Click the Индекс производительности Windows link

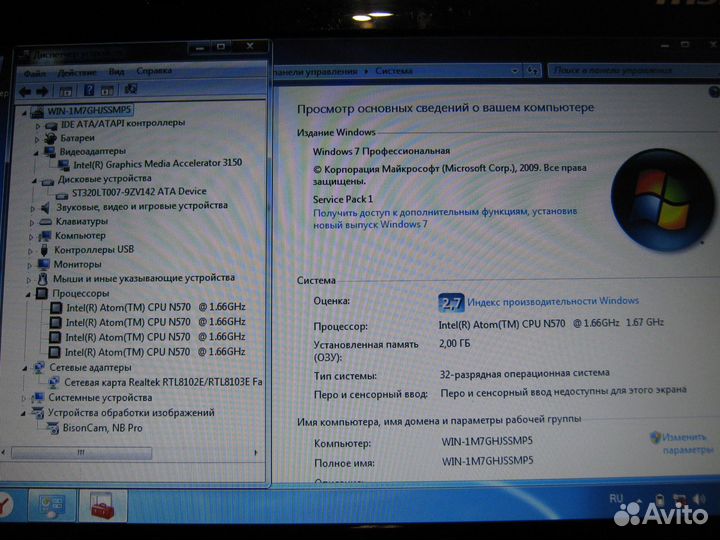(552, 301)
